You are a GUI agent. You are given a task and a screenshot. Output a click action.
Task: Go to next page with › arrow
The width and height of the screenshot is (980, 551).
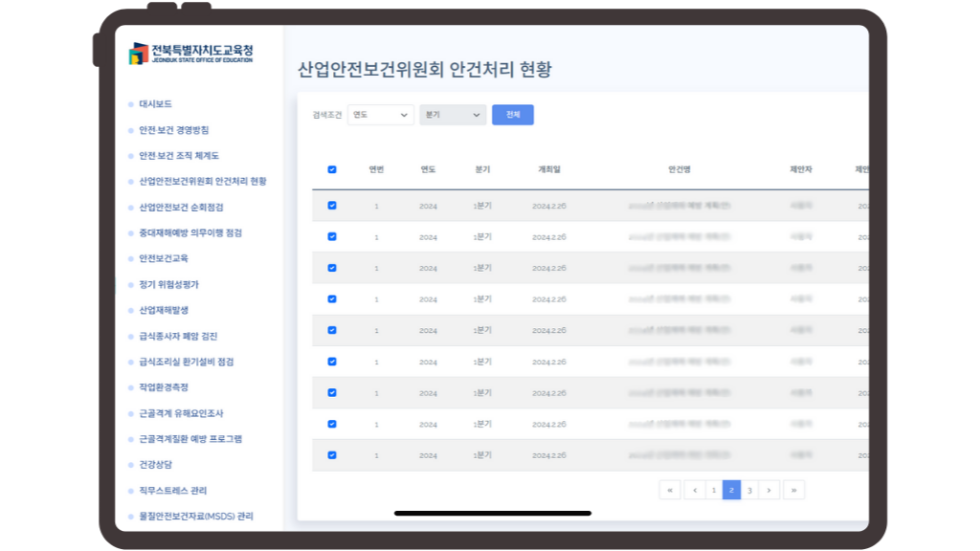pyautogui.click(x=769, y=490)
